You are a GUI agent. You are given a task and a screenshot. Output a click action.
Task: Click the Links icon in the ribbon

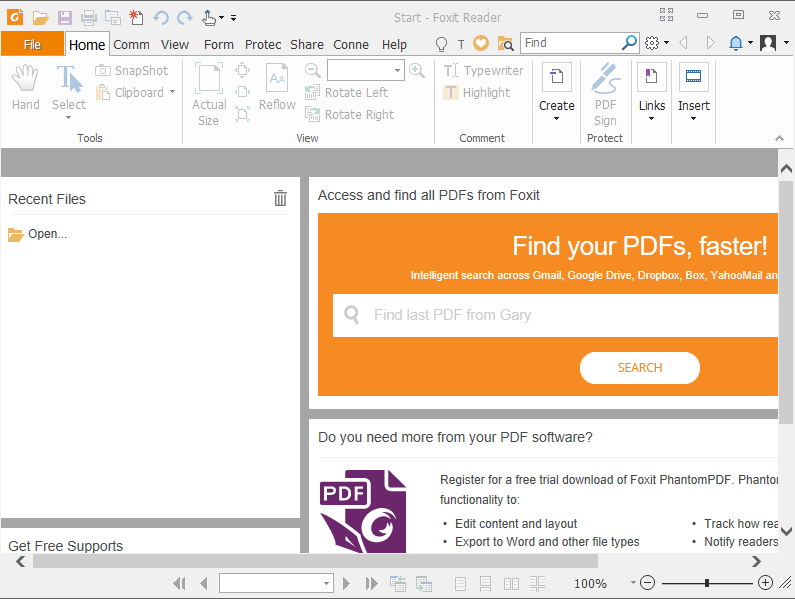click(651, 78)
